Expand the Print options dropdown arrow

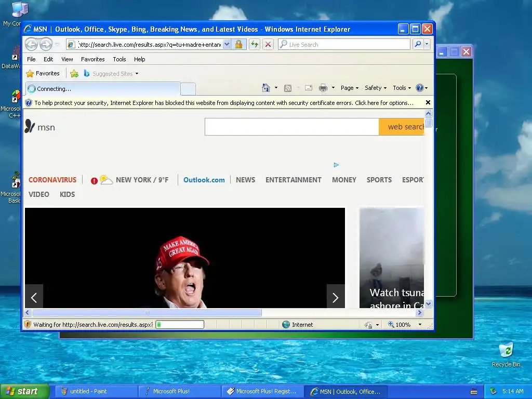[333, 88]
